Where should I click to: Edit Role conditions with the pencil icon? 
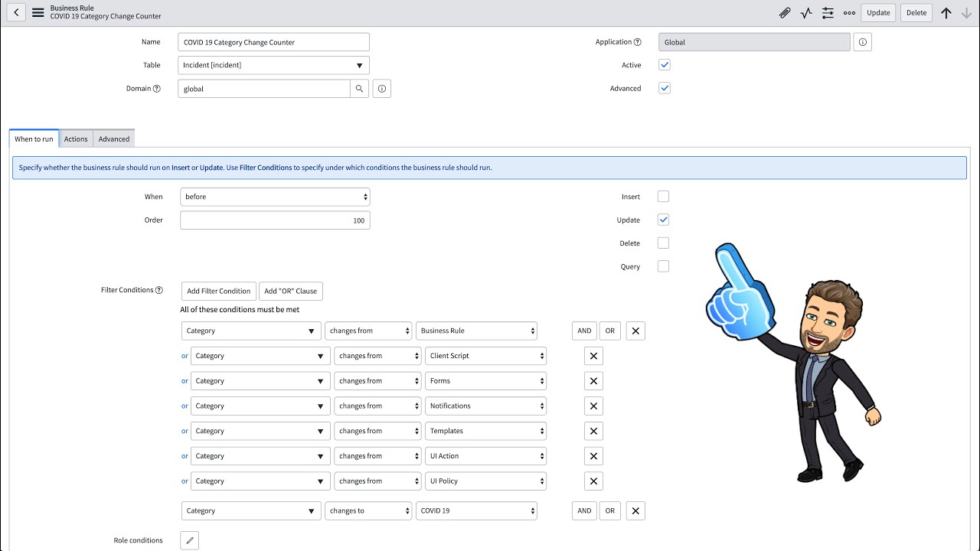[x=189, y=540]
